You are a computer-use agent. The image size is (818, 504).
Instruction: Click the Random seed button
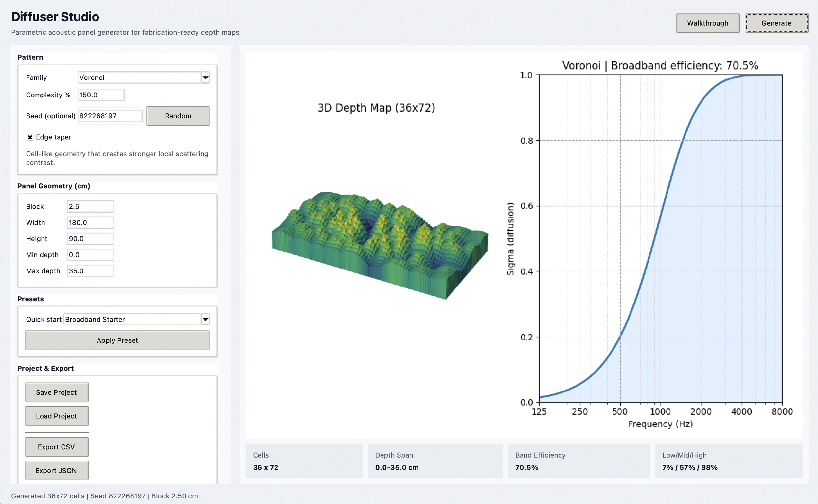178,116
